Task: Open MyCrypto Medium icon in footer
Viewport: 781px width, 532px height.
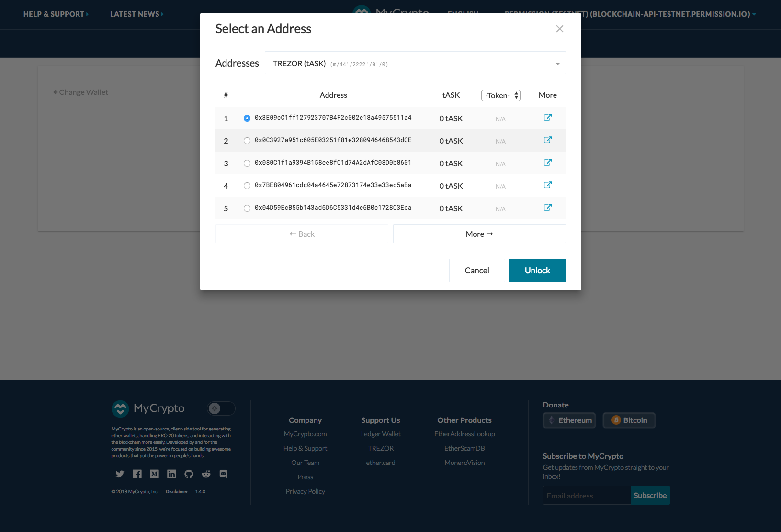Action: tap(154, 474)
